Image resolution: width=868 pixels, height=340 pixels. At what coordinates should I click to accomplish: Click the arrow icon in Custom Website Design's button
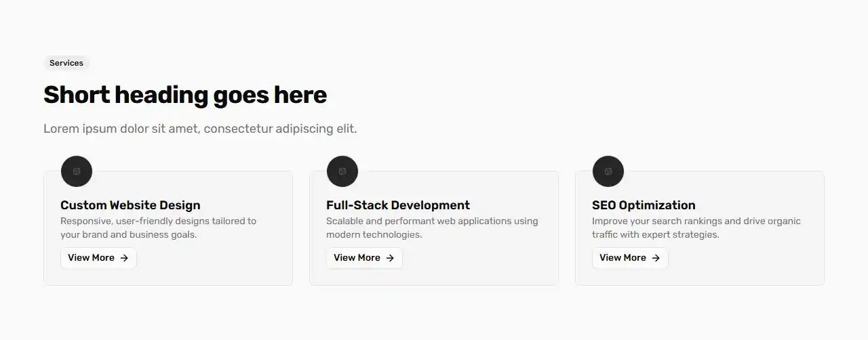124,258
